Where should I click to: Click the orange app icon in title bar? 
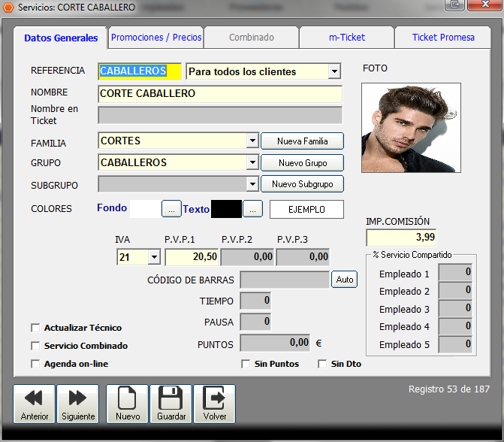click(x=8, y=7)
